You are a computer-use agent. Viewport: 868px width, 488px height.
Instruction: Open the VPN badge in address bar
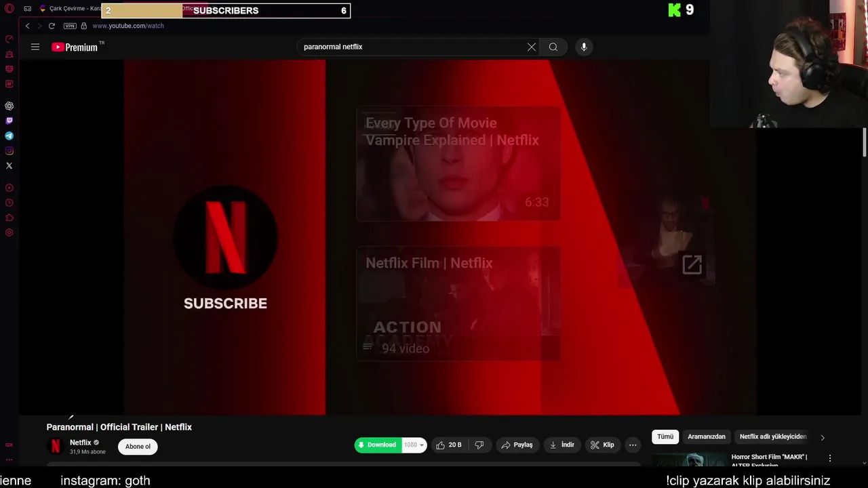click(70, 26)
